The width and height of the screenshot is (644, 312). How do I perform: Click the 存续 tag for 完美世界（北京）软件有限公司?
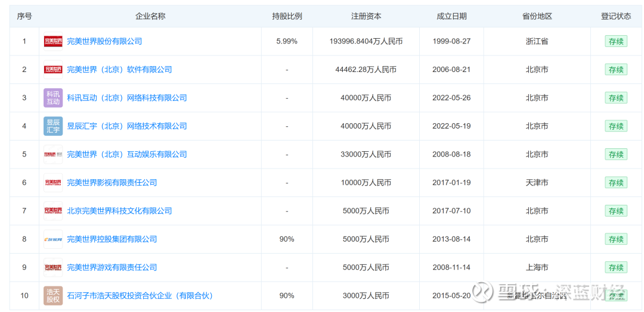click(x=615, y=70)
